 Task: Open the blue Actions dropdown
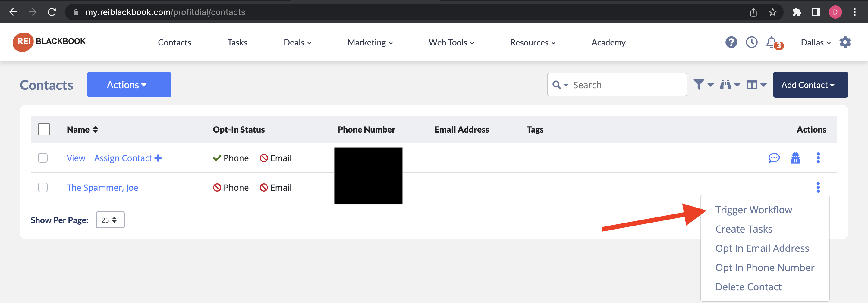[129, 85]
